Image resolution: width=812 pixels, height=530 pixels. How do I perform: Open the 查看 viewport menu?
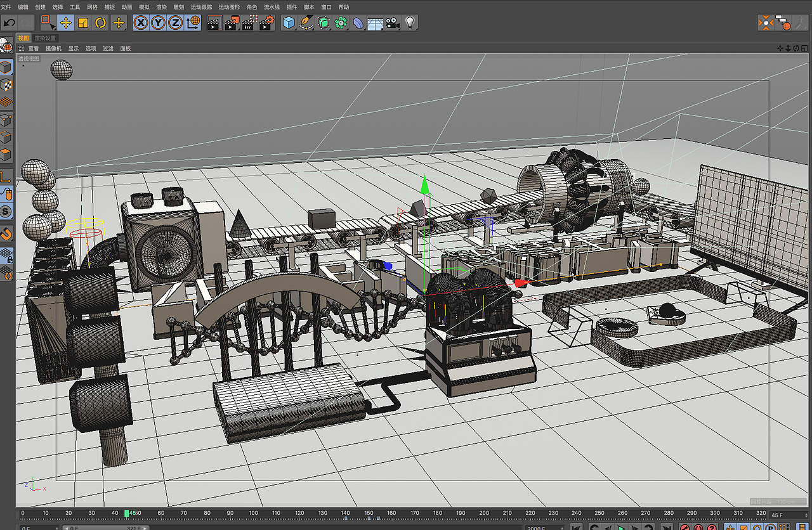34,48
